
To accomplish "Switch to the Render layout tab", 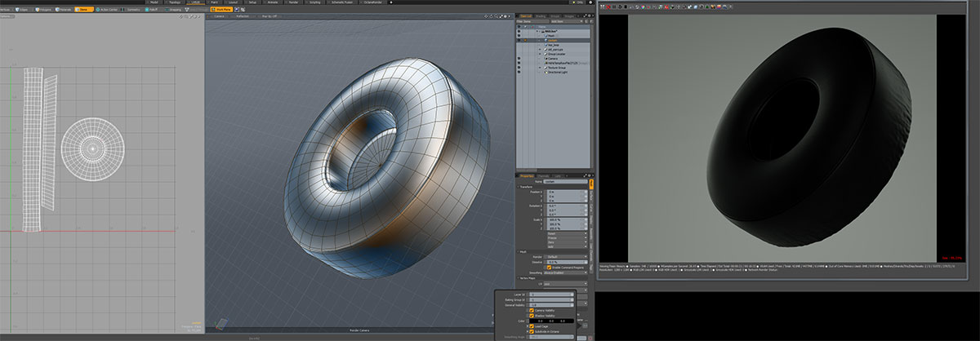I will (x=294, y=2).
